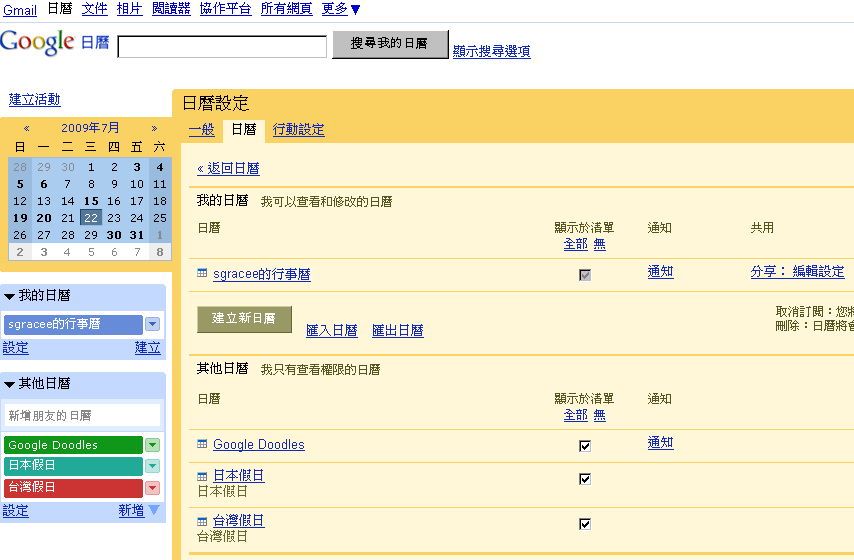Select July 31 in mini calendar
The width and height of the screenshot is (854, 560).
click(x=137, y=235)
